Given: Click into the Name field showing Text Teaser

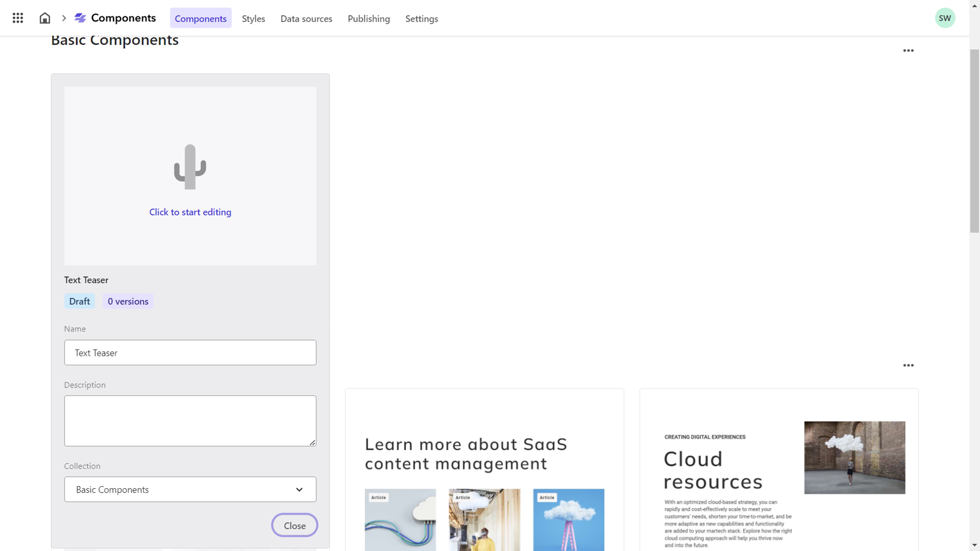Looking at the screenshot, I should (x=190, y=352).
